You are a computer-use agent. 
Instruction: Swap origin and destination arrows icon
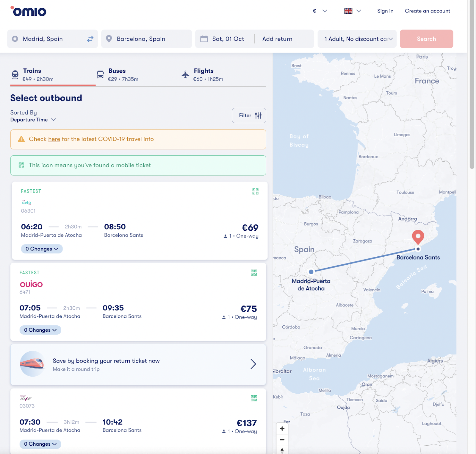90,39
